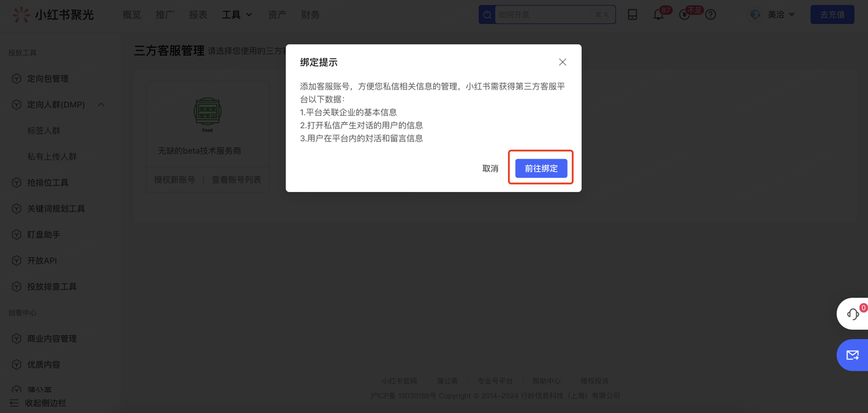Click the search magnifier icon

[x=488, y=14]
